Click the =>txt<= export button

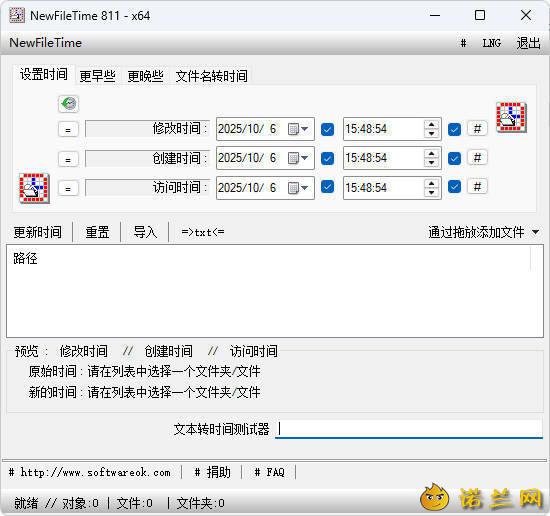[x=203, y=232]
